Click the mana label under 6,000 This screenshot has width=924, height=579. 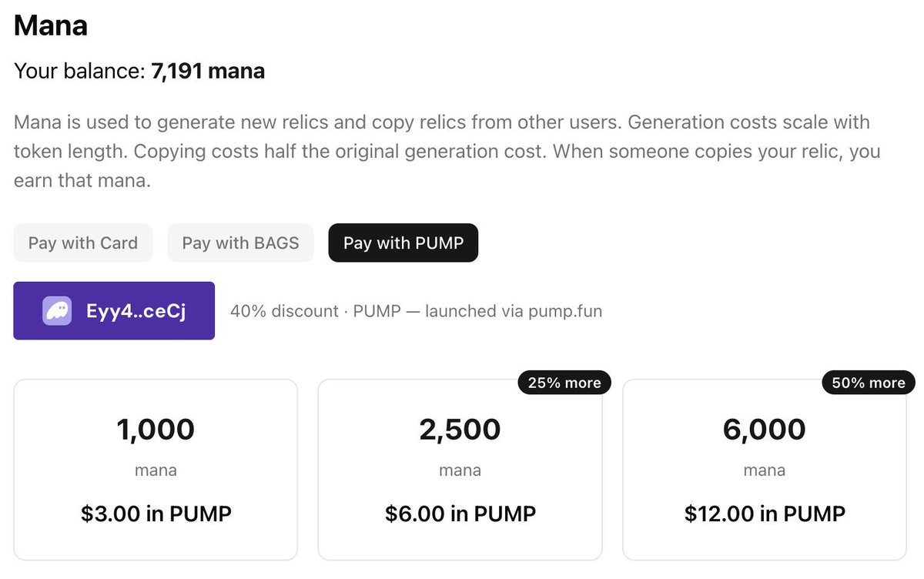point(765,470)
